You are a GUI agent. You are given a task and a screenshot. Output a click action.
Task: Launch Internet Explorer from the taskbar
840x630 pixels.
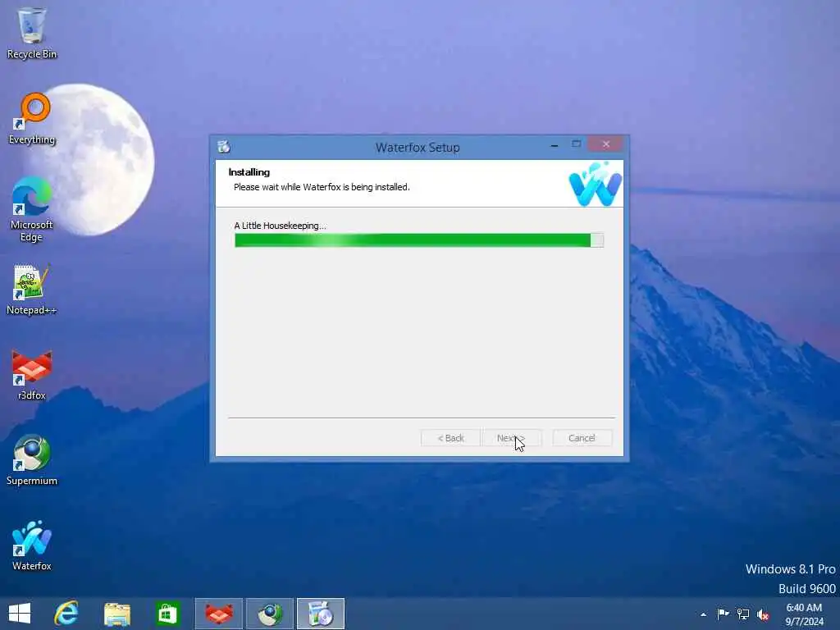(x=66, y=614)
